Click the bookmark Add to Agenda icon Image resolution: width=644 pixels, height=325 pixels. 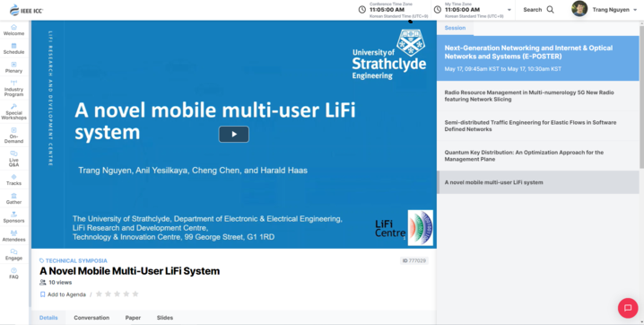pos(42,294)
